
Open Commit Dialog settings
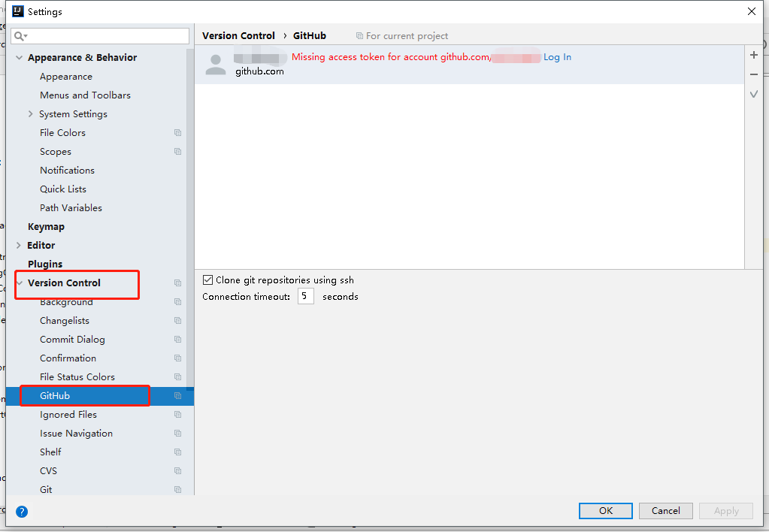[x=73, y=340]
